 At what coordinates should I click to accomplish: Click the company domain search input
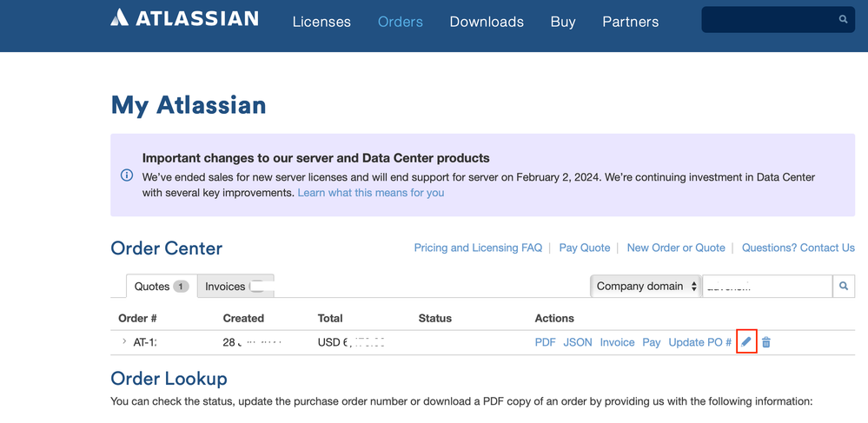(x=767, y=287)
